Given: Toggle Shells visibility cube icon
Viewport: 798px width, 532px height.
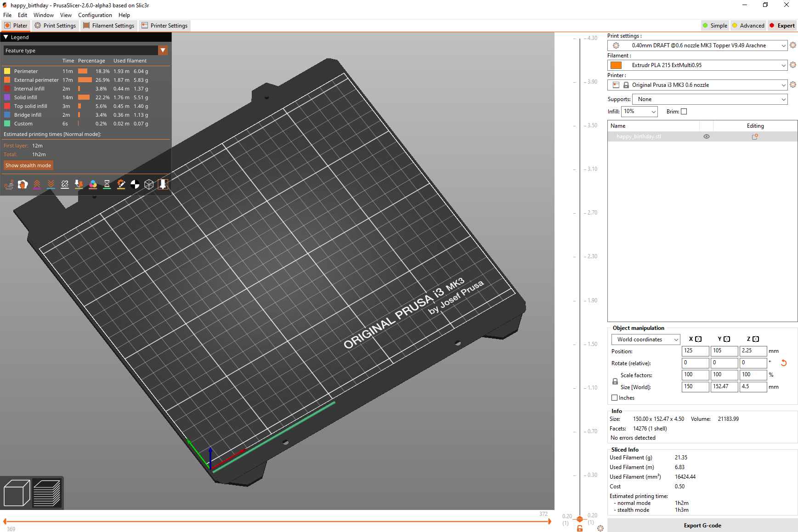Looking at the screenshot, I should click(x=149, y=185).
